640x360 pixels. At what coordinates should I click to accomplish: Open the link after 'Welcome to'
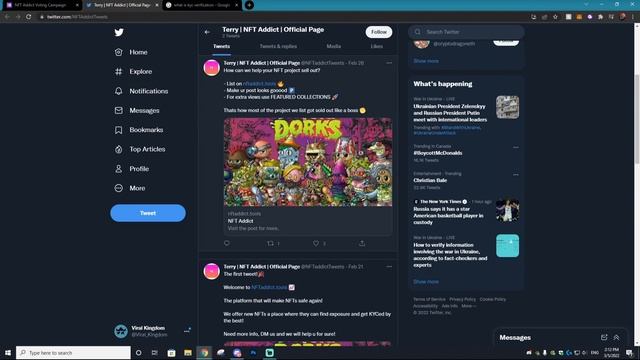click(x=269, y=287)
